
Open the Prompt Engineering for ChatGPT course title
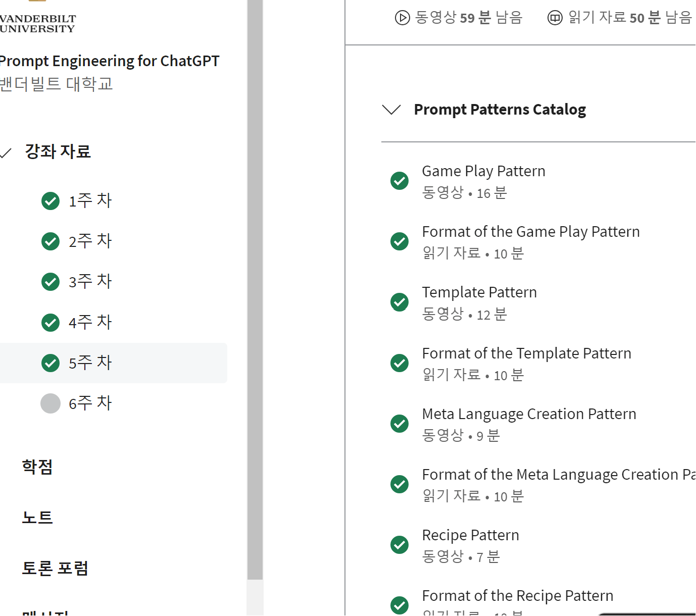[109, 61]
